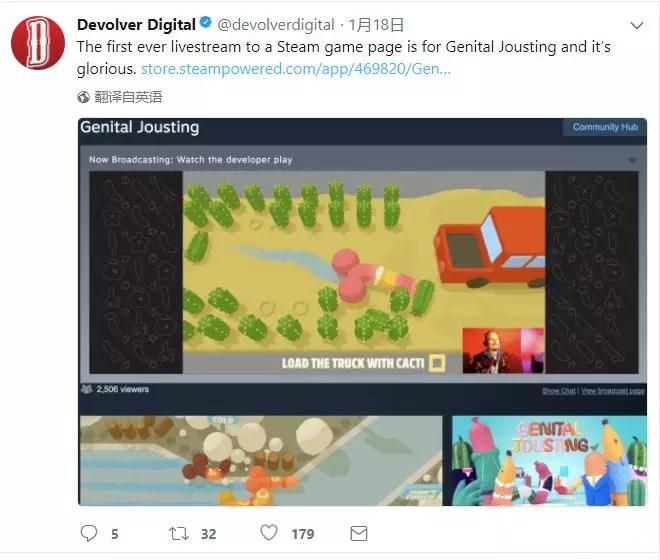This screenshot has height=560, width=660.
Task: Open the store.steampowered.com link
Action: (x=295, y=69)
